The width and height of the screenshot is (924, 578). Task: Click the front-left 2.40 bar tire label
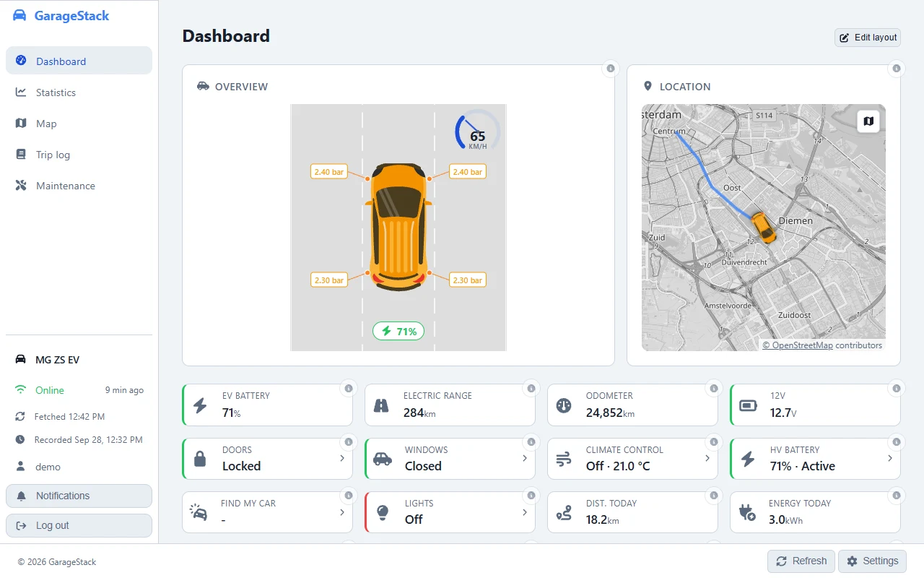(x=329, y=172)
